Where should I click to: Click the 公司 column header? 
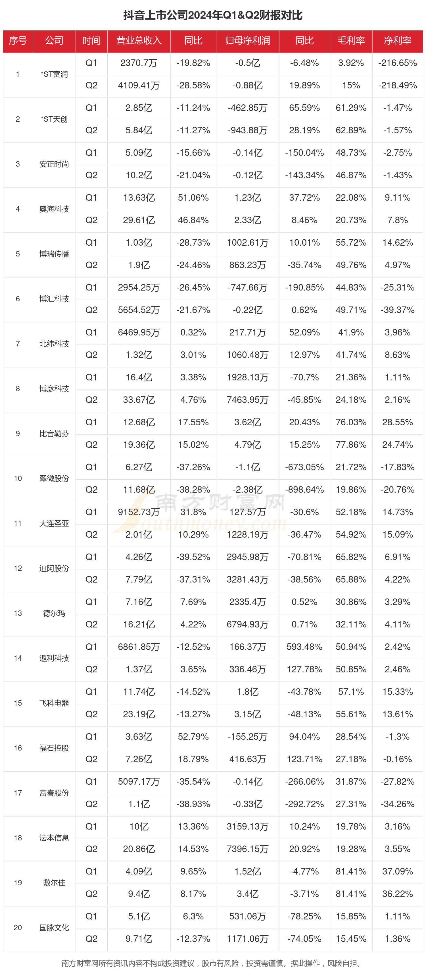(54, 41)
